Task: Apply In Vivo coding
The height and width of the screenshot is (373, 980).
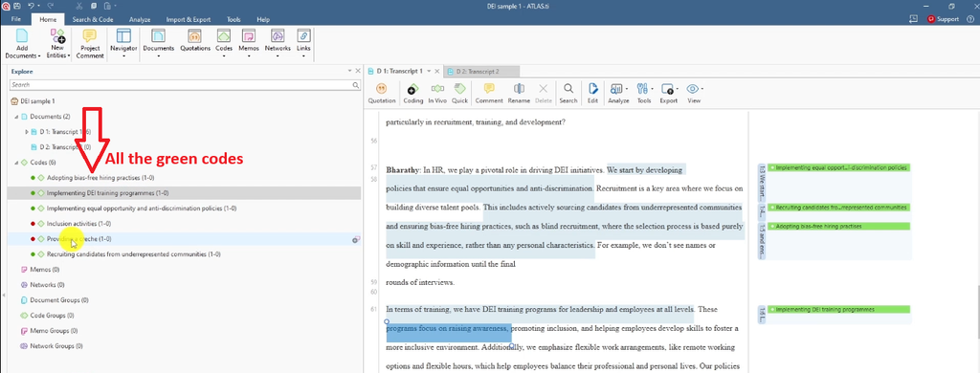Action: click(436, 93)
